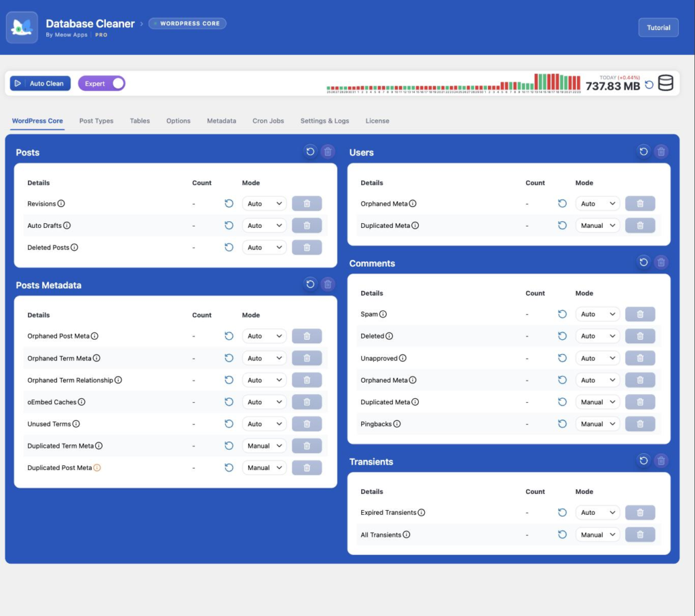
Task: Delete oEmbed Caches entries
Action: point(307,402)
